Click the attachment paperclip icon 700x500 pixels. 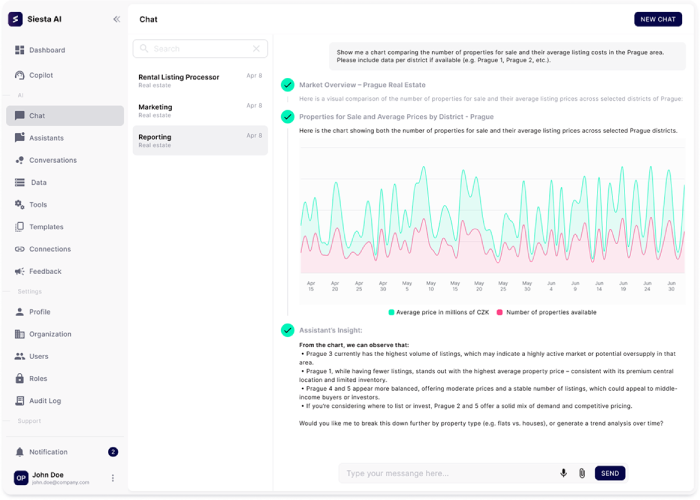pos(581,473)
